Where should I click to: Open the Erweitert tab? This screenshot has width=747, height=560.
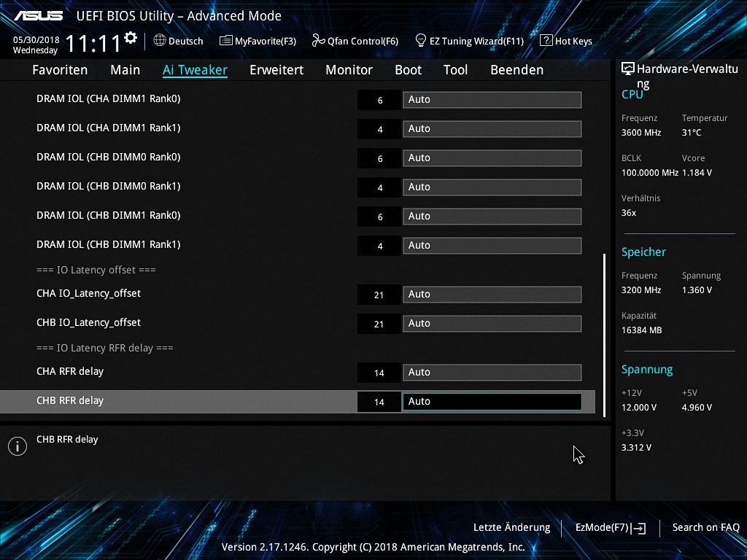(276, 70)
